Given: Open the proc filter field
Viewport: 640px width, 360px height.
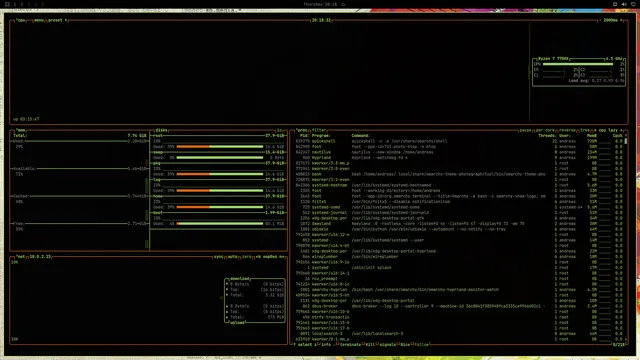Looking at the screenshot, I should [x=319, y=130].
